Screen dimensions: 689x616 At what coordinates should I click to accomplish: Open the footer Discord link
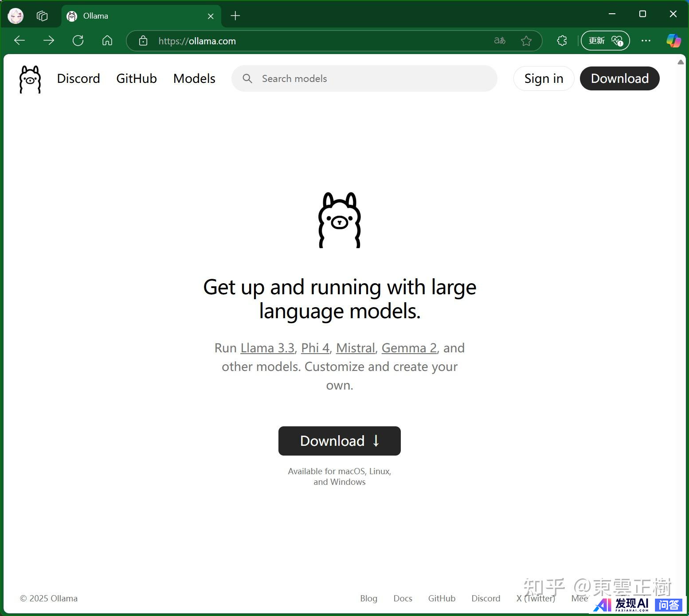coord(486,598)
